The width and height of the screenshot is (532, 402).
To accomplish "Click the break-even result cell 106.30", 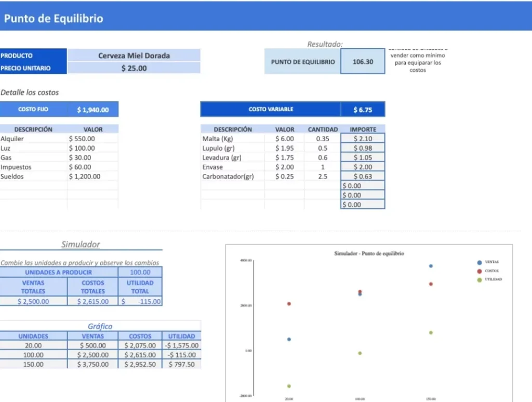I will coord(363,62).
